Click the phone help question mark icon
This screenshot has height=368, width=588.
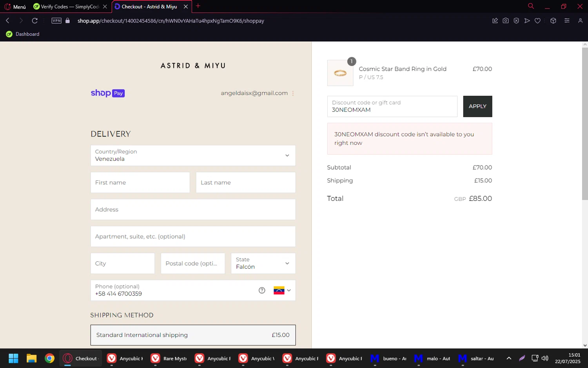click(x=262, y=290)
